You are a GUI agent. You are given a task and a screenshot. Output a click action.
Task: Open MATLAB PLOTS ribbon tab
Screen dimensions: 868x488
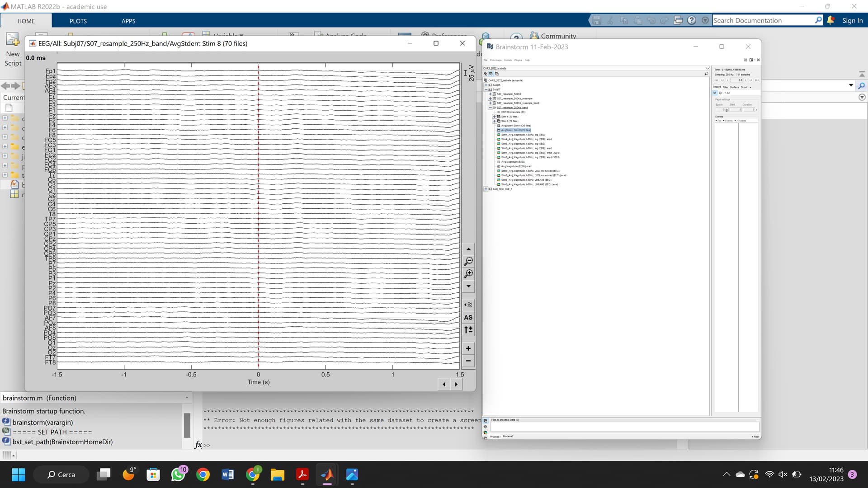[x=78, y=21]
